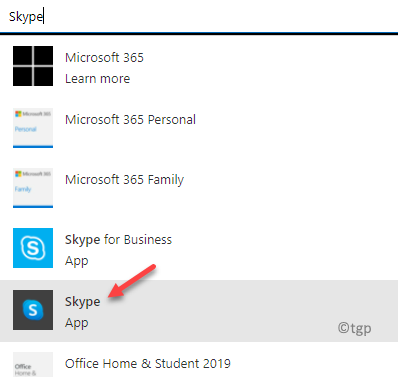Viewport: 398px width, 377px height.
Task: Open "Office Home & Student 2019" result
Action: [x=148, y=363]
